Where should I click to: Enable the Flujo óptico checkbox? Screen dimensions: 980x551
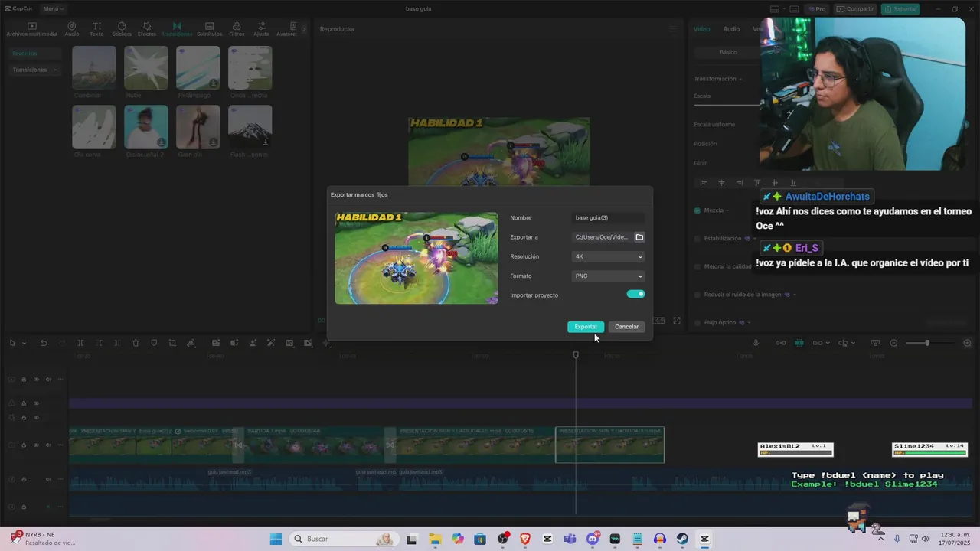pos(697,323)
